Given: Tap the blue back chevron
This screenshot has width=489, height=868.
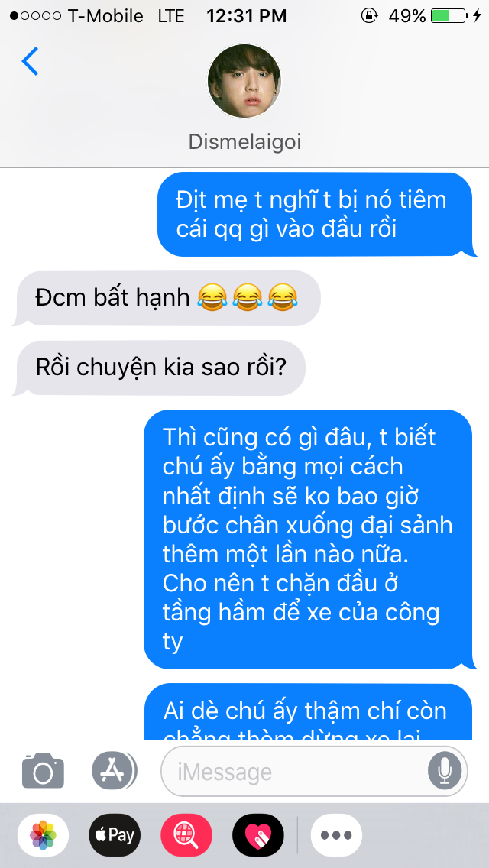Looking at the screenshot, I should tap(30, 61).
